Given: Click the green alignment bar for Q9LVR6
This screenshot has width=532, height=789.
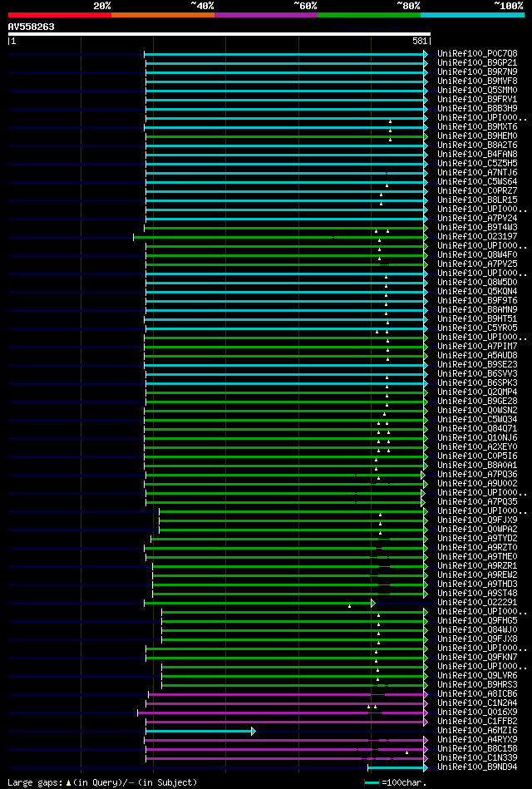Looking at the screenshot, I should tap(293, 676).
